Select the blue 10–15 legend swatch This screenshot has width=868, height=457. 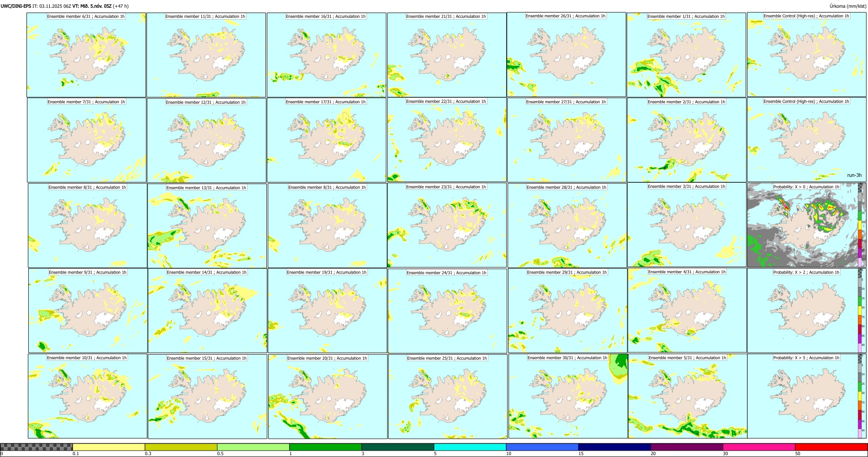[x=542, y=447]
